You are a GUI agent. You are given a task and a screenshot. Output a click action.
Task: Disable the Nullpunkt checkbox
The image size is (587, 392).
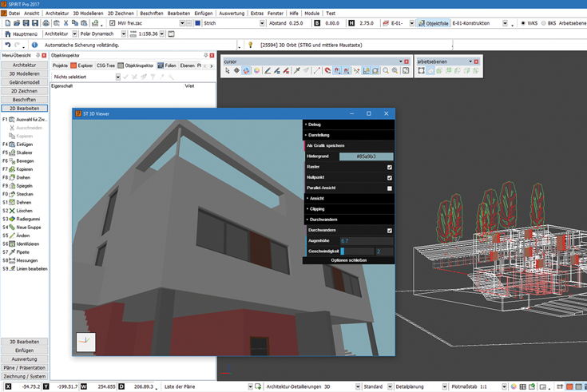click(389, 177)
